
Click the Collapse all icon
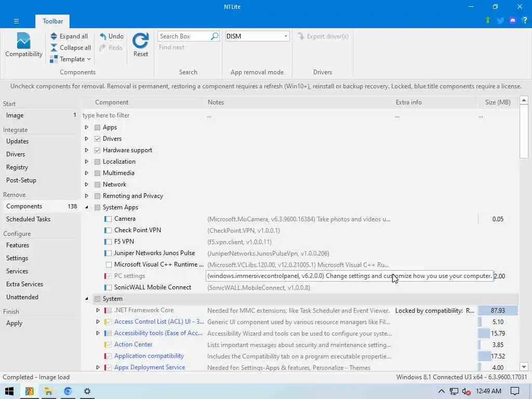click(54, 48)
